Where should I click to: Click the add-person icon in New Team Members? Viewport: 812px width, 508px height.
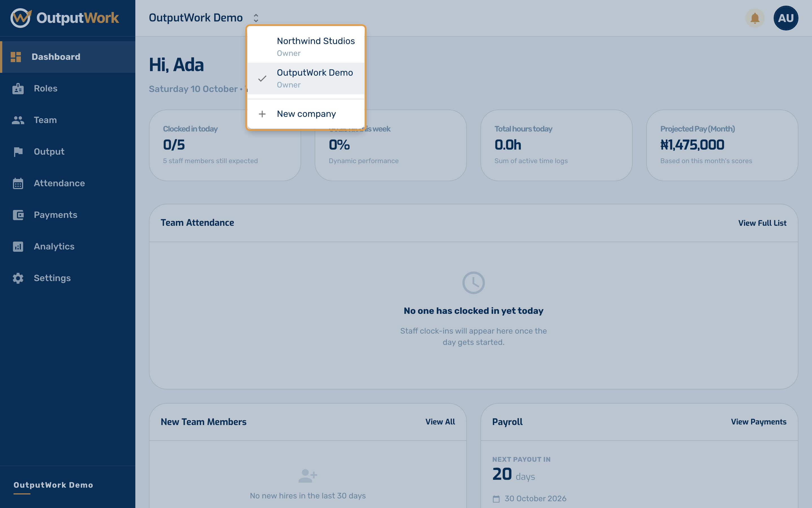(x=308, y=476)
